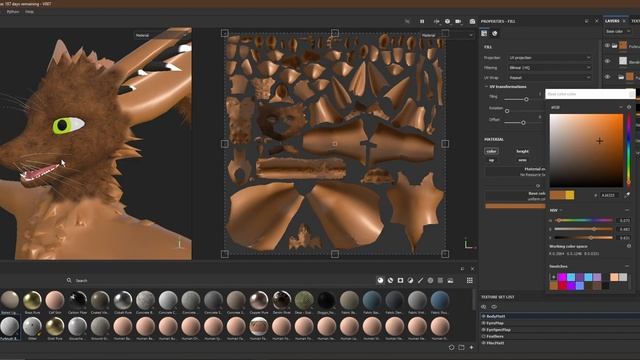Click first icon under Texture Set List header
The image size is (640, 360).
[x=484, y=307]
